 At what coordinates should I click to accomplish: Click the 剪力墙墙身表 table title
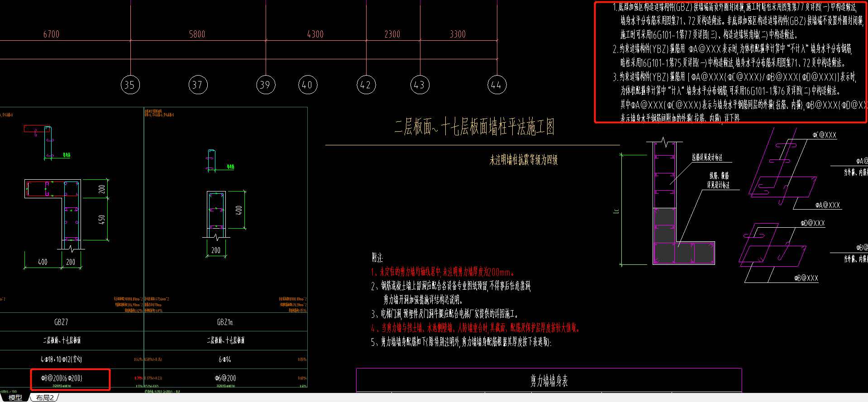(549, 381)
